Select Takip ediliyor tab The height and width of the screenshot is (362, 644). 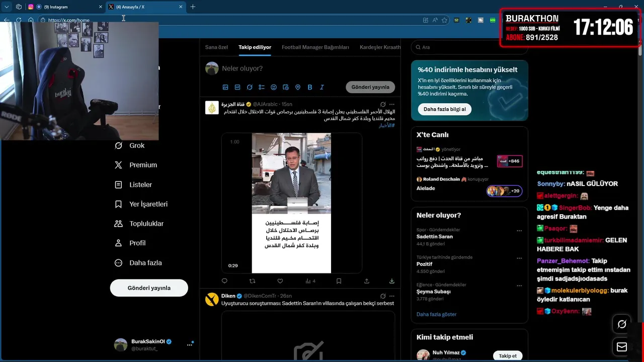coord(255,47)
